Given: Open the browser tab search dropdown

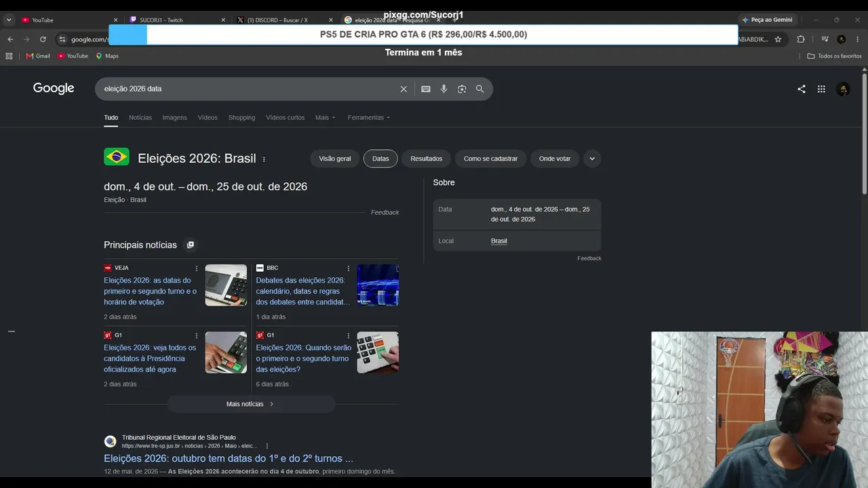Looking at the screenshot, I should pyautogui.click(x=9, y=20).
